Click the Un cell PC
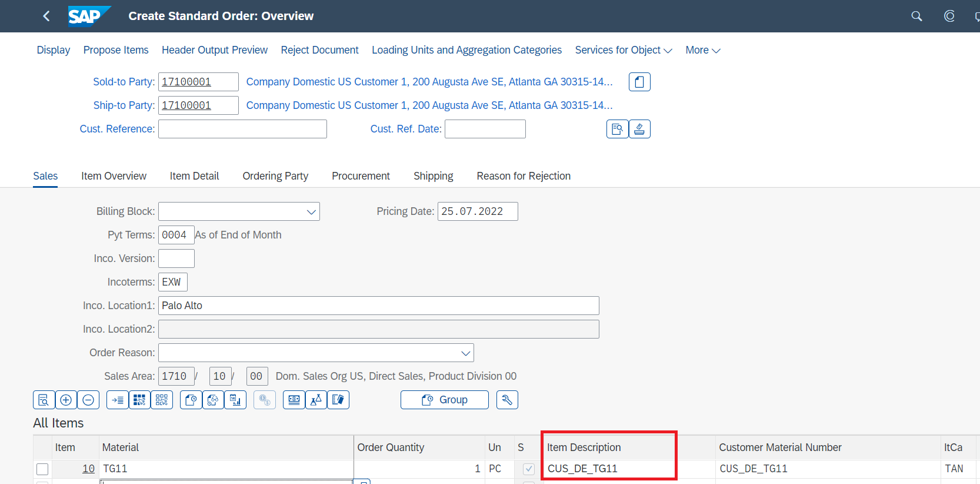 click(499, 469)
